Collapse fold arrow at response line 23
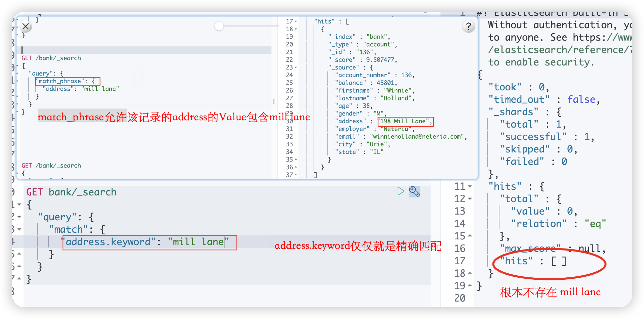Image resolution: width=644 pixels, height=319 pixels. point(296,67)
